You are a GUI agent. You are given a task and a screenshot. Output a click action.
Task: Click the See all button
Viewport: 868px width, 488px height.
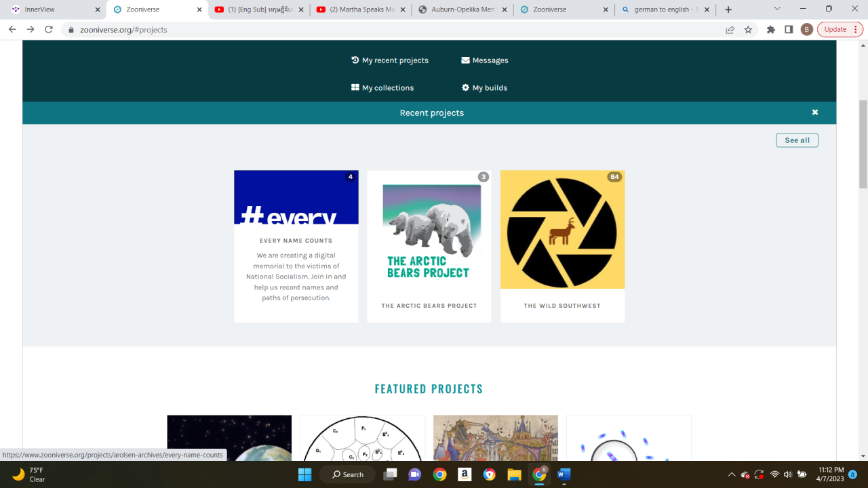(797, 140)
